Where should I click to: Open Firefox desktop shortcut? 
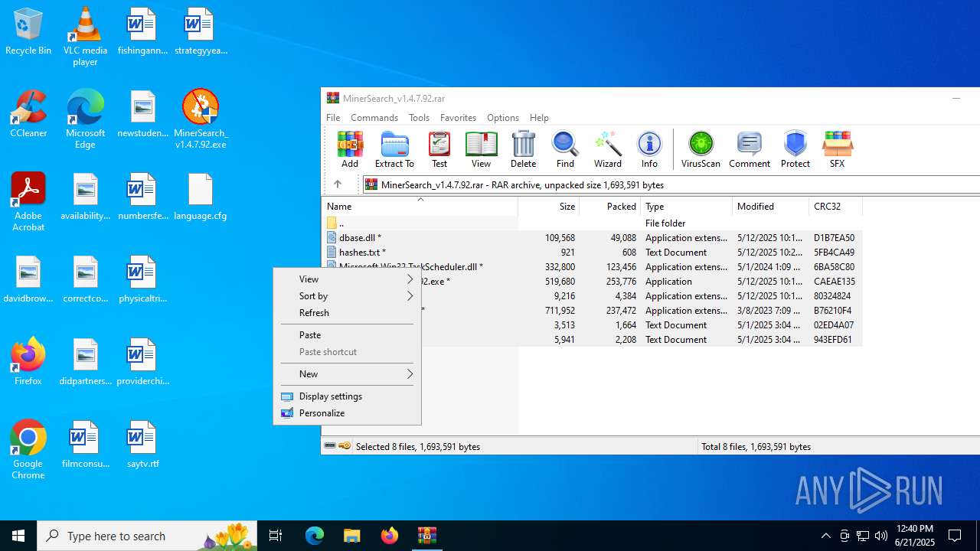(28, 362)
